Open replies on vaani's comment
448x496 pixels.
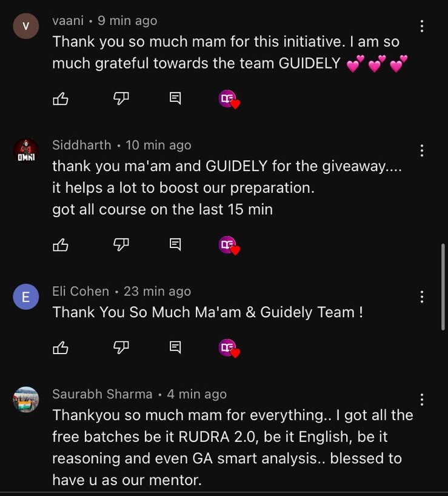coord(175,99)
